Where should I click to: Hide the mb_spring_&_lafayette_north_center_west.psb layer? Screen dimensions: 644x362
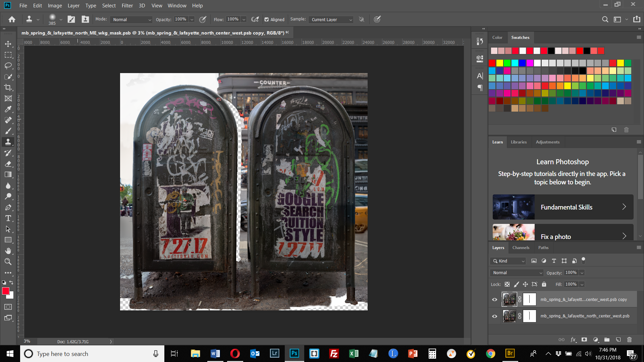pos(494,316)
